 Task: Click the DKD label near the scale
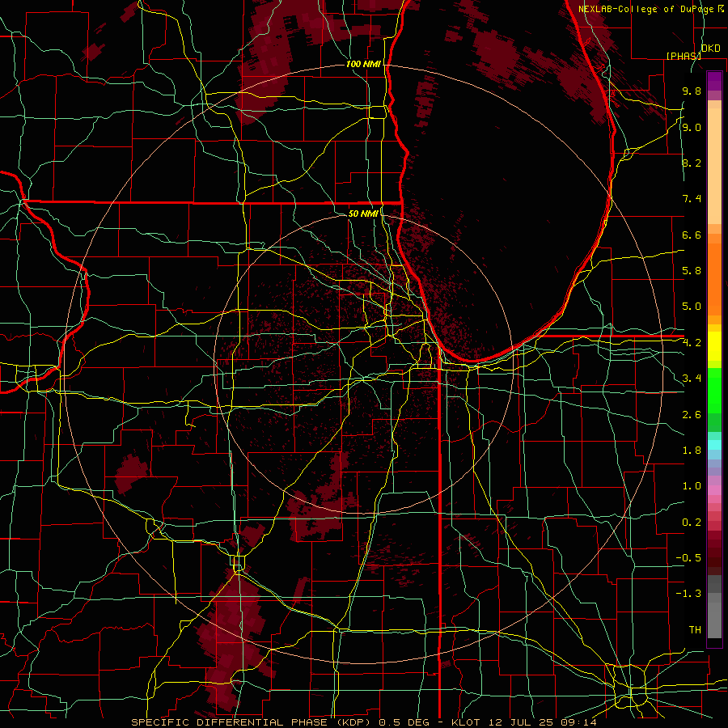[710, 48]
